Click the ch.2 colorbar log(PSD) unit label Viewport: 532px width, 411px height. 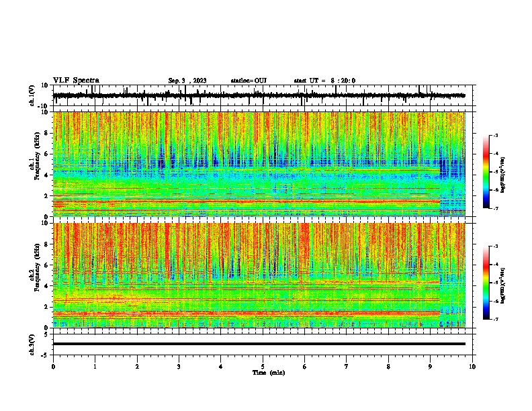pos(502,285)
